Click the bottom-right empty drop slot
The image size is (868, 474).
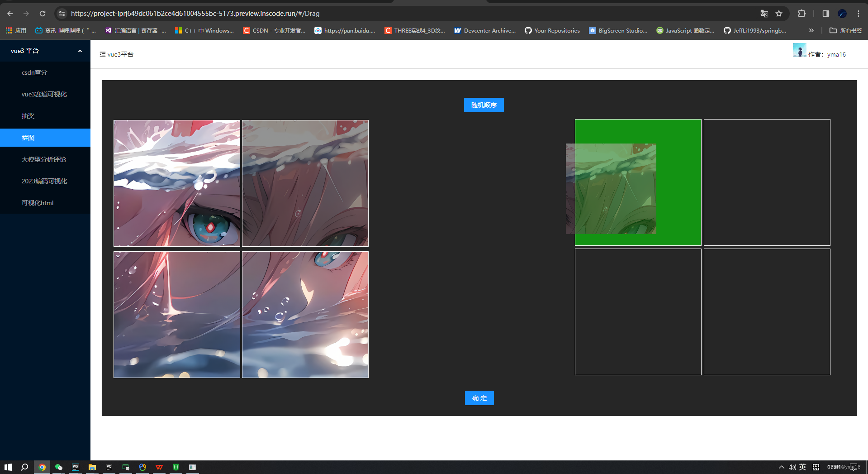click(x=767, y=312)
